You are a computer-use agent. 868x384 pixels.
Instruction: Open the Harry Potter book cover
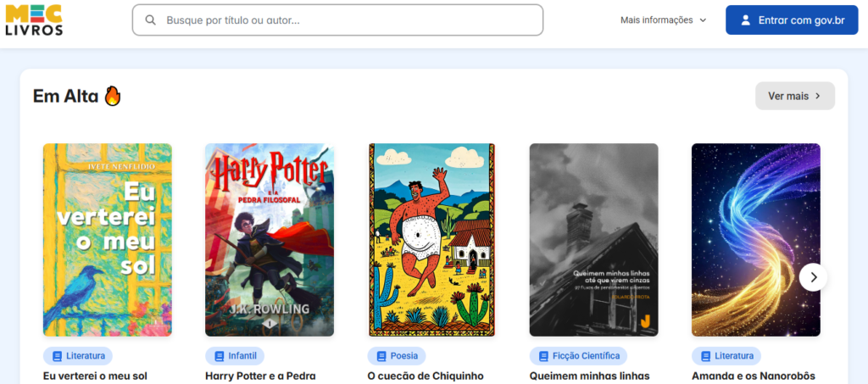pos(270,240)
